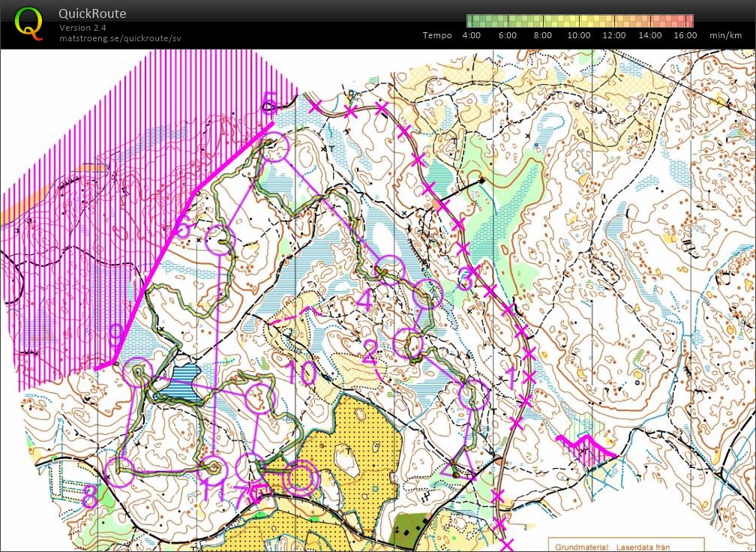756x552 pixels.
Task: Click the 14:00 tempo value
Action: click(650, 35)
